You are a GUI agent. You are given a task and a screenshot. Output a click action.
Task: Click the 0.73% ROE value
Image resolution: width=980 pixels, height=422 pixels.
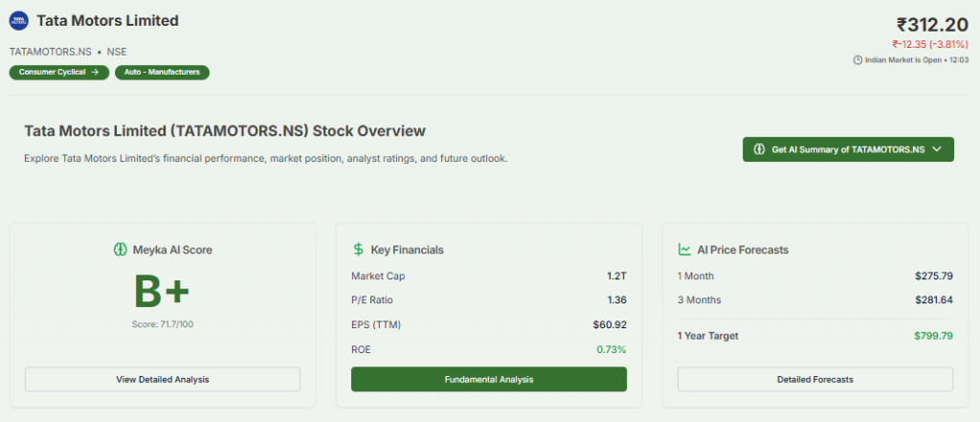[612, 350]
